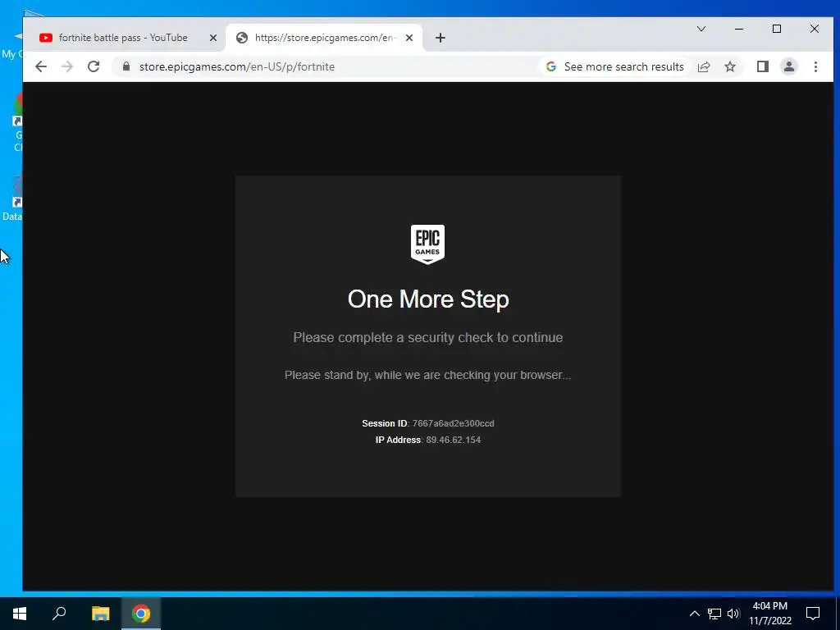Bookmark this page with the star icon

tap(729, 66)
